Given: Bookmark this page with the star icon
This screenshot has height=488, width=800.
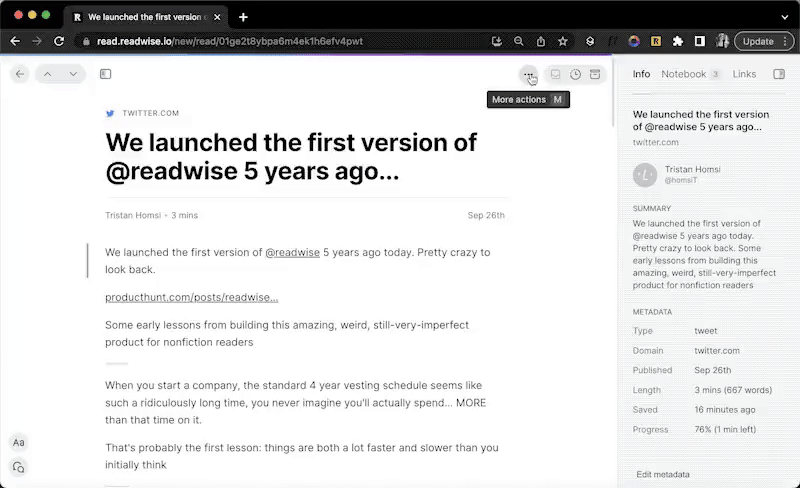Looking at the screenshot, I should [563, 41].
